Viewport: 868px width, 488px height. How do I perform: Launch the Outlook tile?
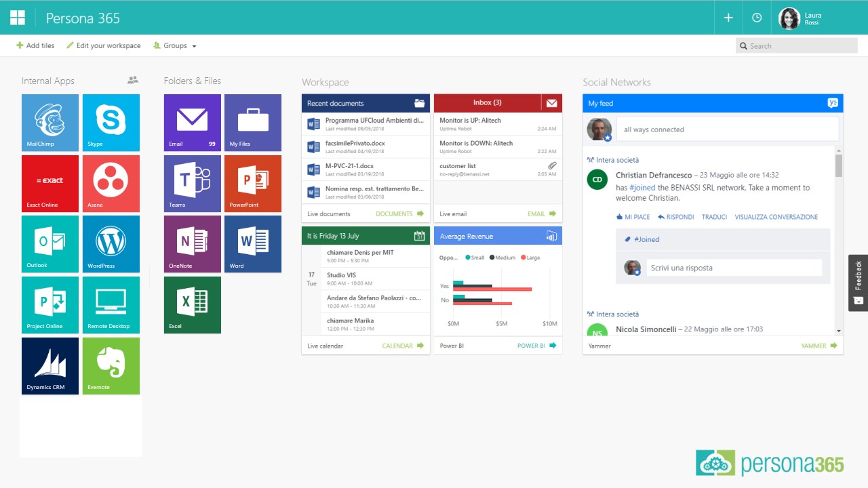(50, 244)
